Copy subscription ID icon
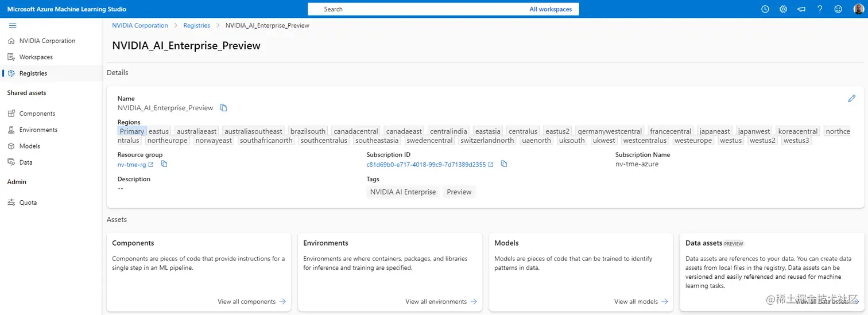868x315 pixels. point(504,164)
